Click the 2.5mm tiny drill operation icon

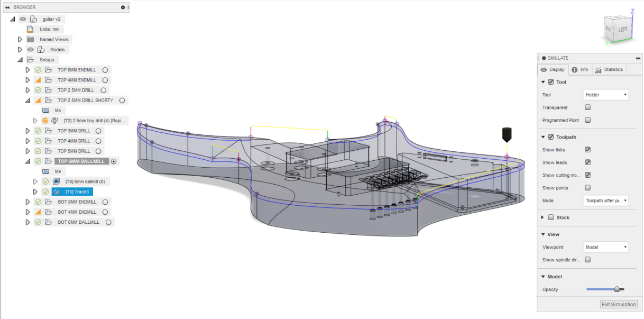(54, 121)
